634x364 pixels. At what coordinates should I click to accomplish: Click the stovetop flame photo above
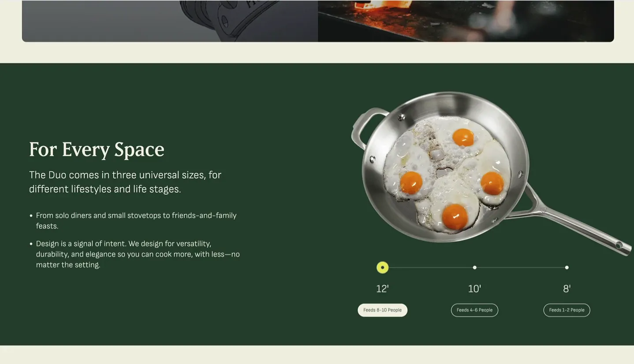coord(466,21)
